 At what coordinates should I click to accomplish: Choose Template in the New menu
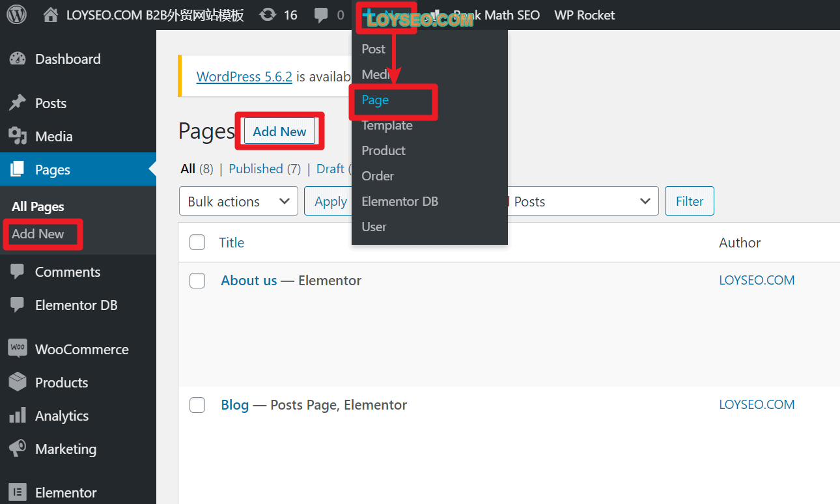tap(387, 125)
